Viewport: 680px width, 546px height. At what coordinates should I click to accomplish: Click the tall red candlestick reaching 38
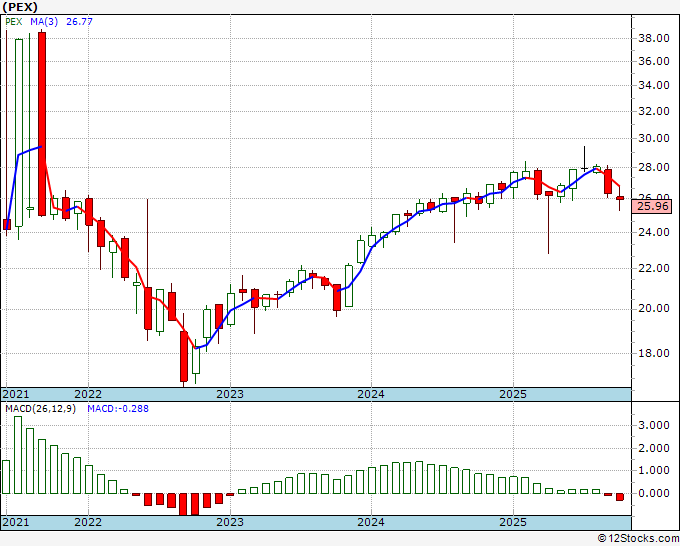coord(42,124)
